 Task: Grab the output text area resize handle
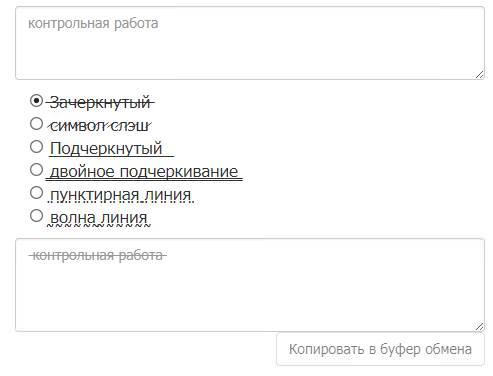pos(479,327)
